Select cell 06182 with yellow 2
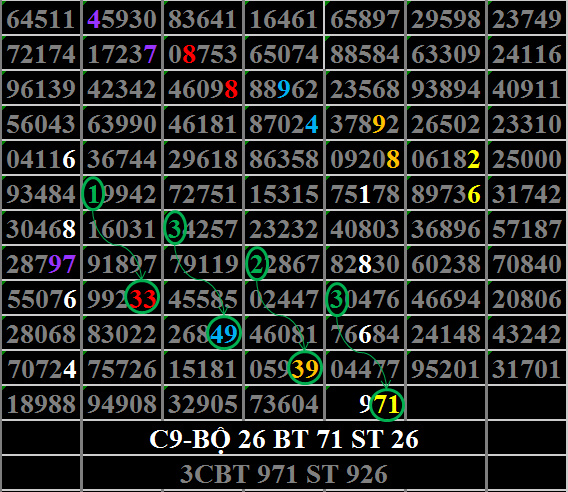The height and width of the screenshot is (492, 568). point(446,159)
